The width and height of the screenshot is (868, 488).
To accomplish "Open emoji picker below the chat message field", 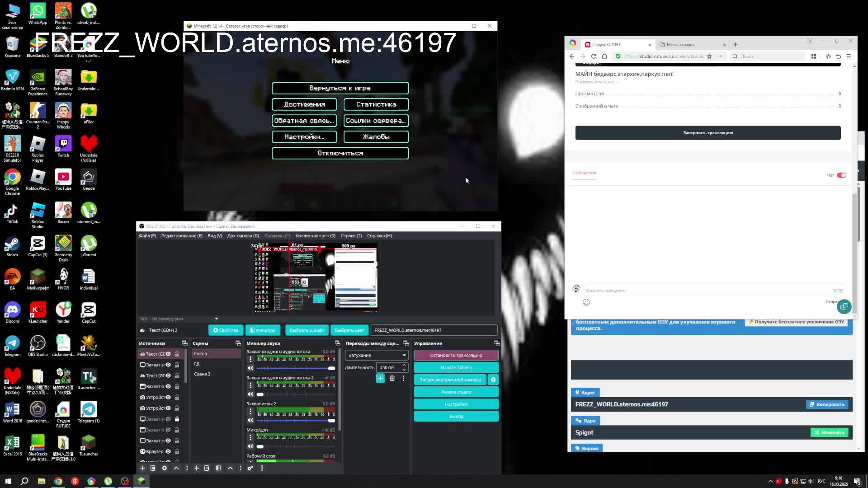I will coord(586,302).
